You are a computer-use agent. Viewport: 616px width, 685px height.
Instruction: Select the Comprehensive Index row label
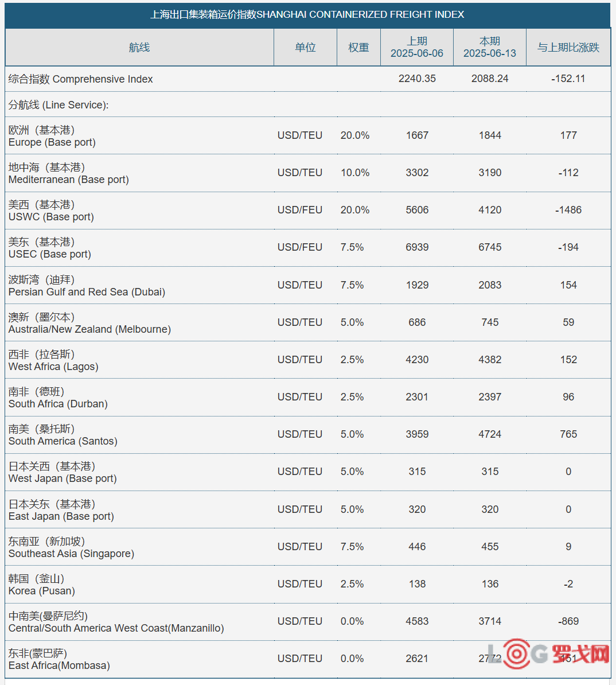pyautogui.click(x=80, y=79)
